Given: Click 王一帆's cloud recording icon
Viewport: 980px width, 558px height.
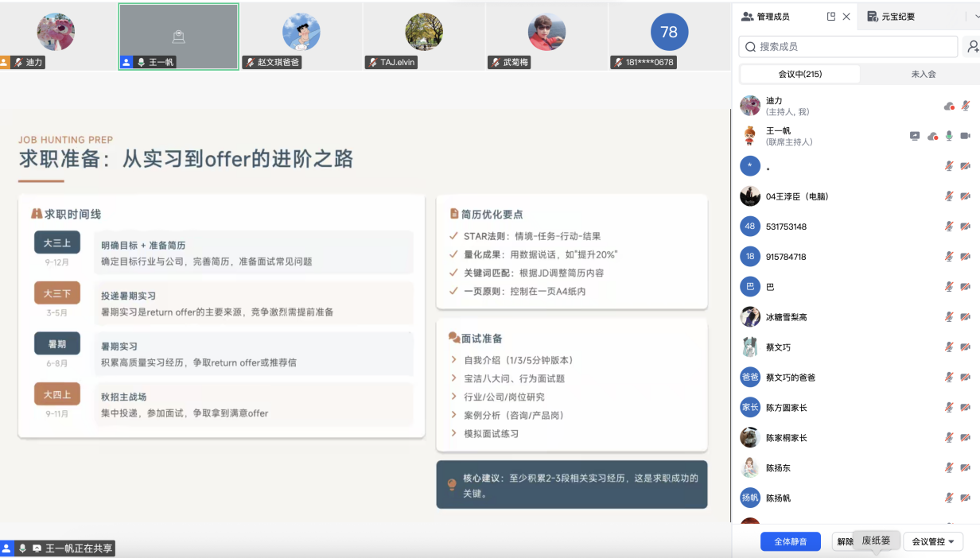Looking at the screenshot, I should pos(932,136).
